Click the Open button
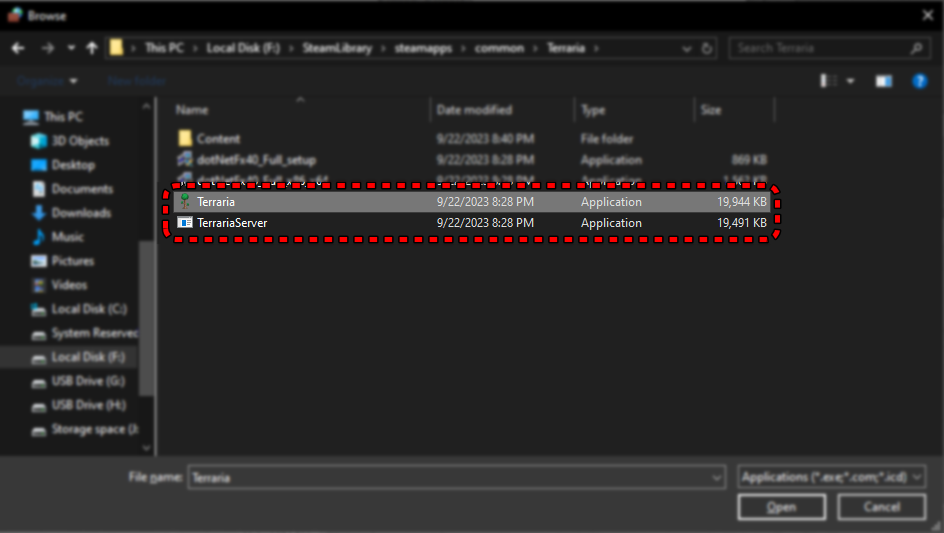The height and width of the screenshot is (533, 944). 781,507
